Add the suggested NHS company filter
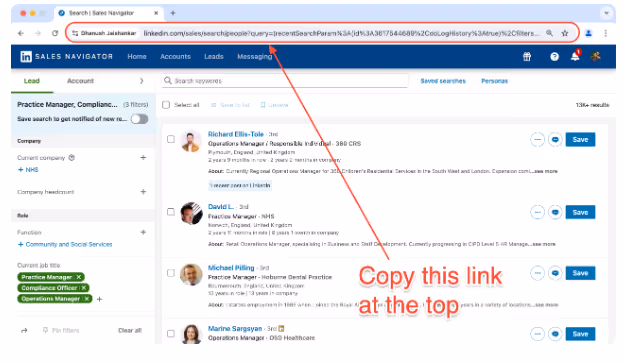The image size is (623, 363). [x=28, y=170]
